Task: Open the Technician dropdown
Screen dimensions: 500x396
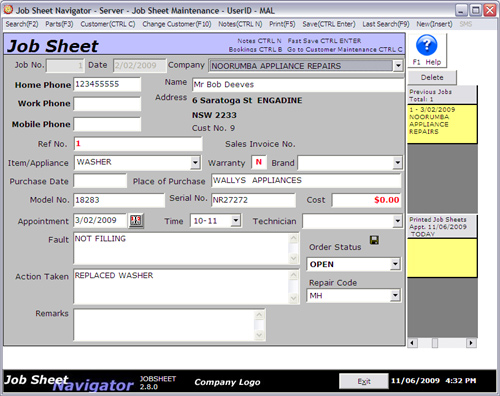Action: pyautogui.click(x=397, y=221)
